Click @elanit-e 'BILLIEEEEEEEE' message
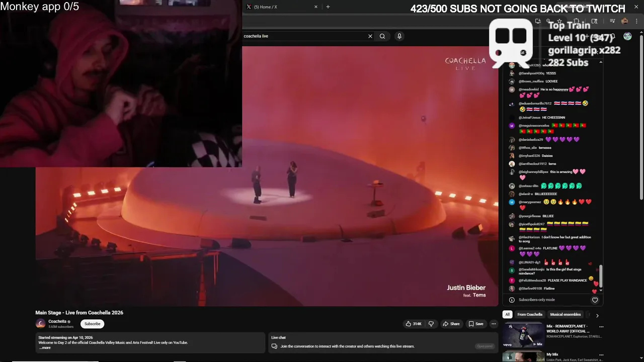The height and width of the screenshot is (362, 644). click(546, 194)
